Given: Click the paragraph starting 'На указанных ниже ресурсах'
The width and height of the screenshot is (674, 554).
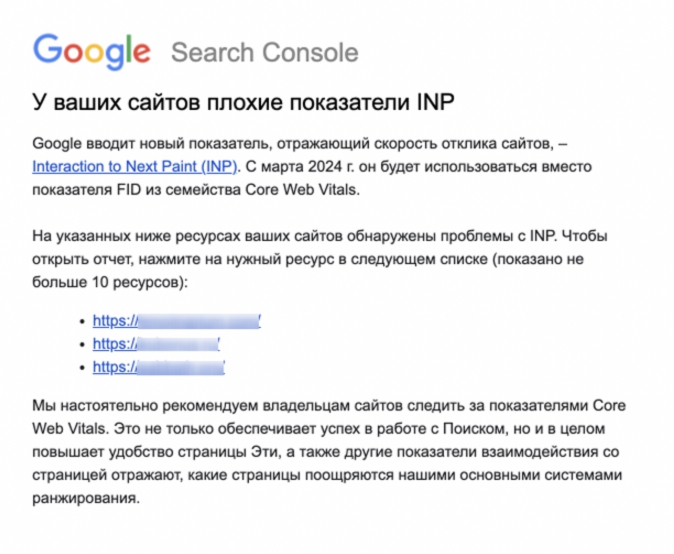Looking at the screenshot, I should point(320,259).
